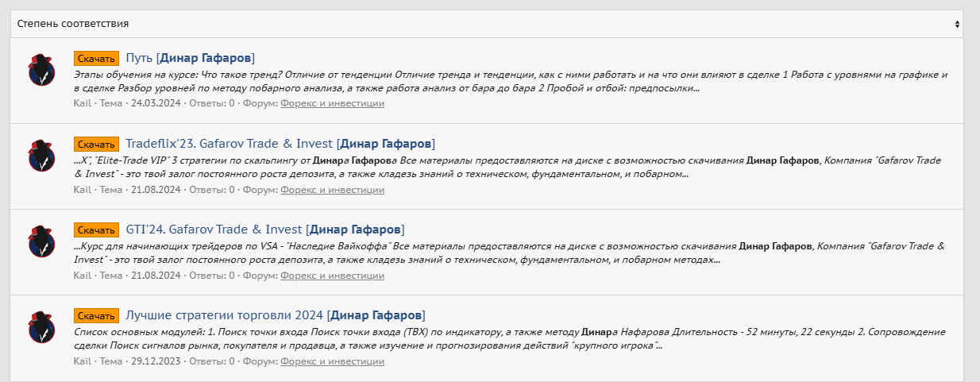Open Tradeflix'23. Gafarov Trade & Invest thread
This screenshot has height=382, width=980.
click(x=280, y=144)
